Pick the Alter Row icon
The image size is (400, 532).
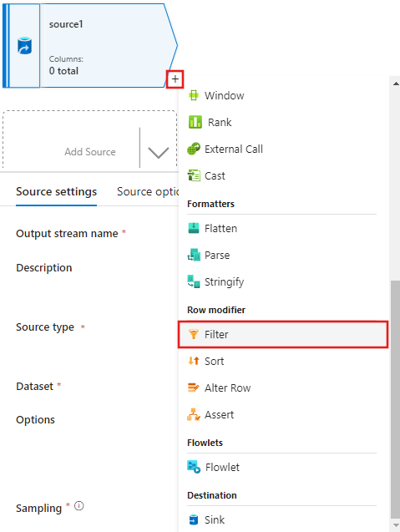(194, 388)
